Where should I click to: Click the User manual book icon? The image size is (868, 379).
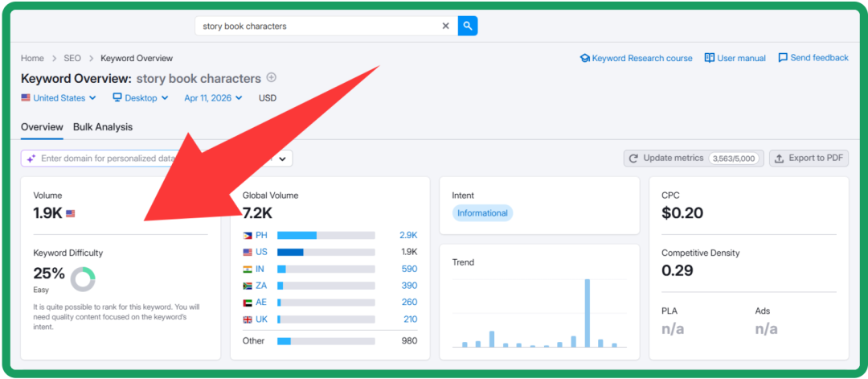[709, 58]
